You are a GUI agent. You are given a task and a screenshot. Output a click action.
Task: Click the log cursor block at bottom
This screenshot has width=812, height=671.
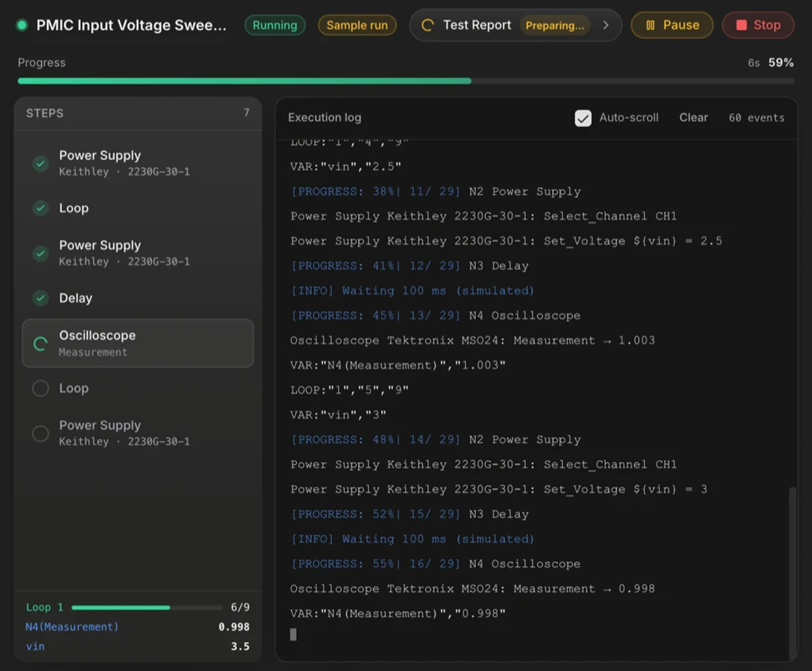tap(293, 634)
